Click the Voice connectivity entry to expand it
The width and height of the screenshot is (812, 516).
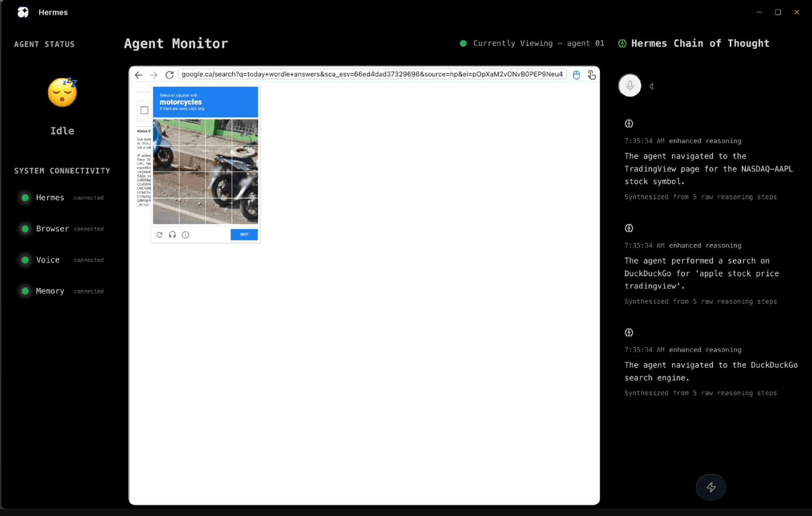pyautogui.click(x=47, y=260)
